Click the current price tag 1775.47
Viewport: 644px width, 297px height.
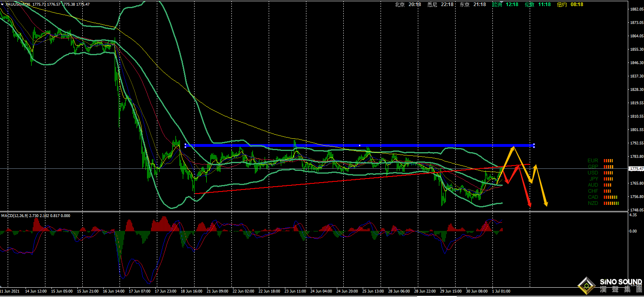636,169
